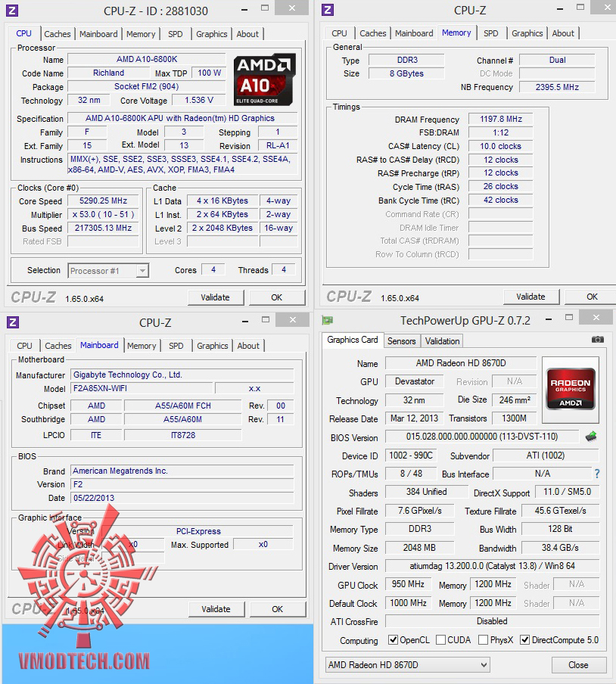
Task: Click the BIOS Version 015.028.000.000.000000 field
Action: pos(481,437)
